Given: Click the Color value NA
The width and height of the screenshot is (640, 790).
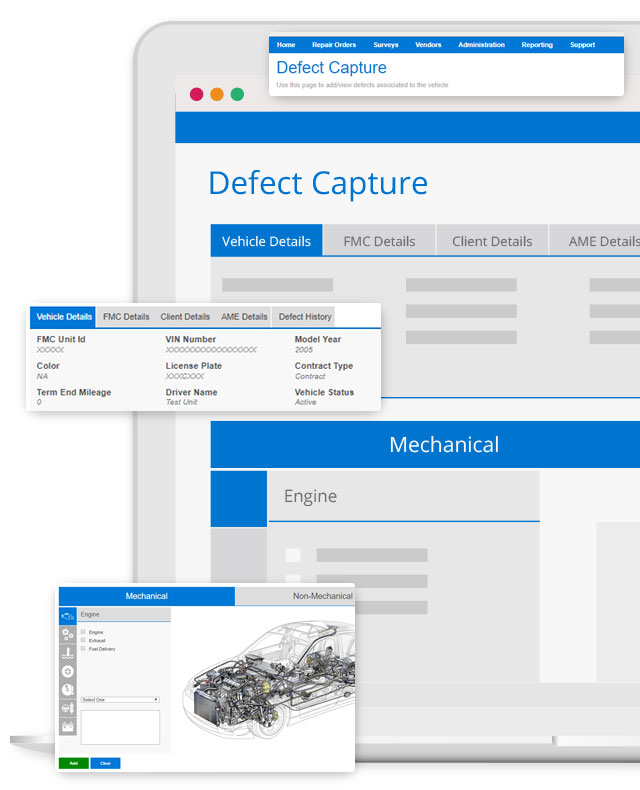Looking at the screenshot, I should pyautogui.click(x=42, y=376).
